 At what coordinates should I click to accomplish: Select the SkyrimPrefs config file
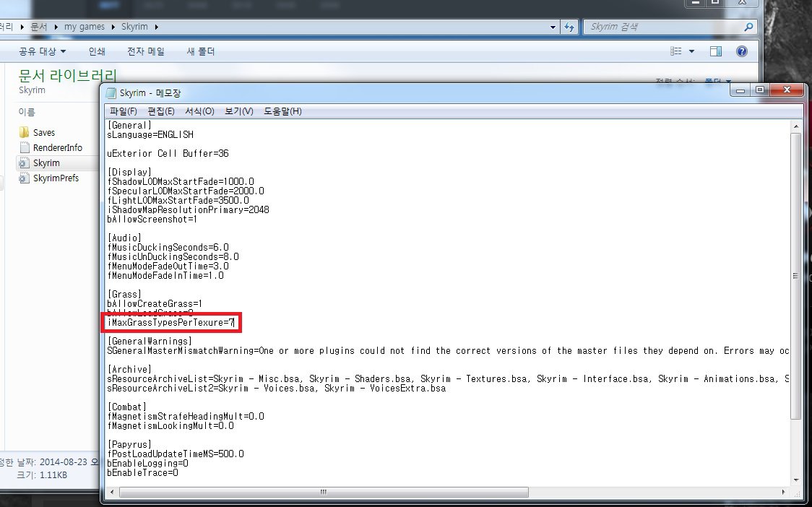pos(56,178)
